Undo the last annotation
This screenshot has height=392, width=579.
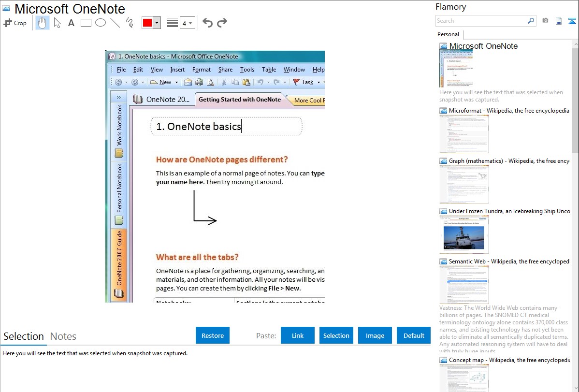(x=207, y=23)
